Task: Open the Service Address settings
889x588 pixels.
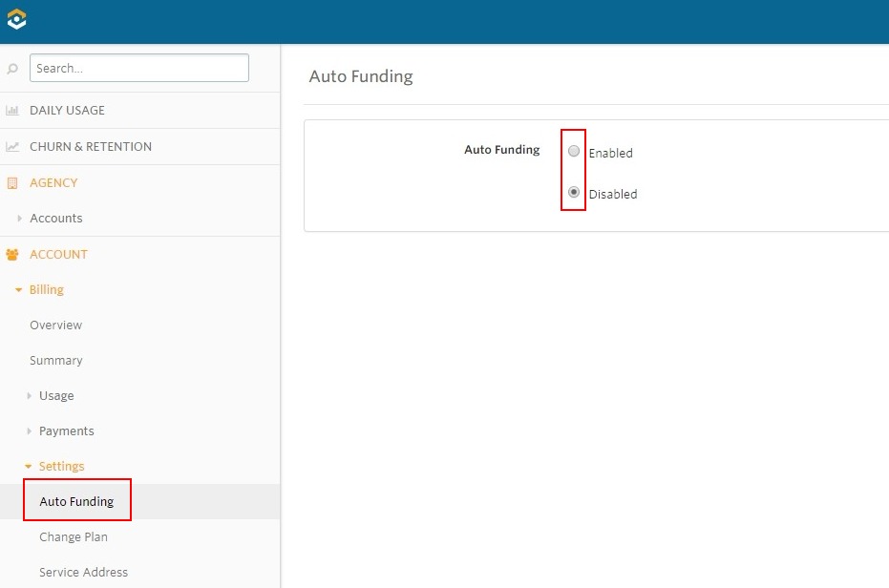Action: (83, 572)
